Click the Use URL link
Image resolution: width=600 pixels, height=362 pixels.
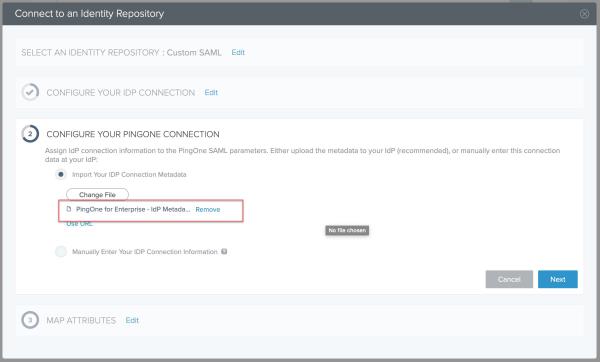(79, 224)
